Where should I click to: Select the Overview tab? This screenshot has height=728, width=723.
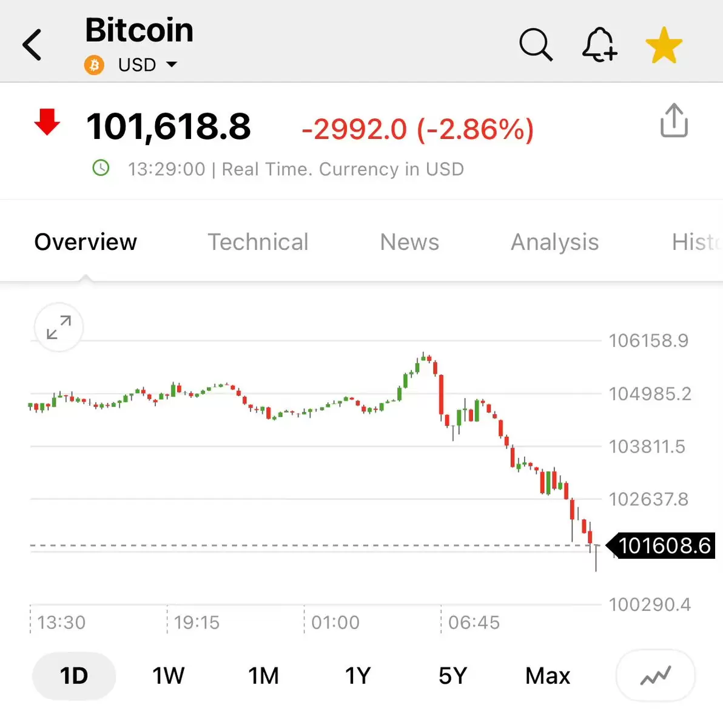point(86,242)
